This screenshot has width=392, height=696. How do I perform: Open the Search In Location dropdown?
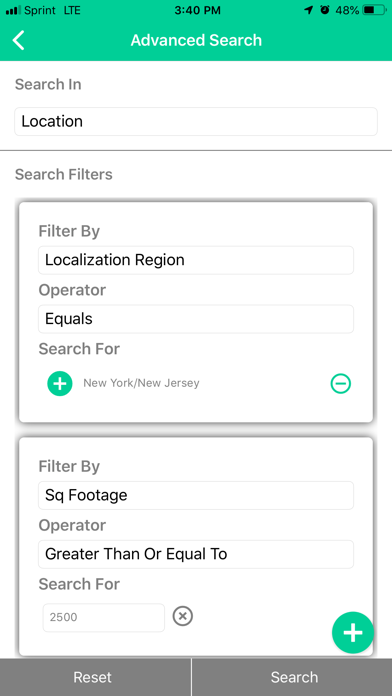click(196, 122)
